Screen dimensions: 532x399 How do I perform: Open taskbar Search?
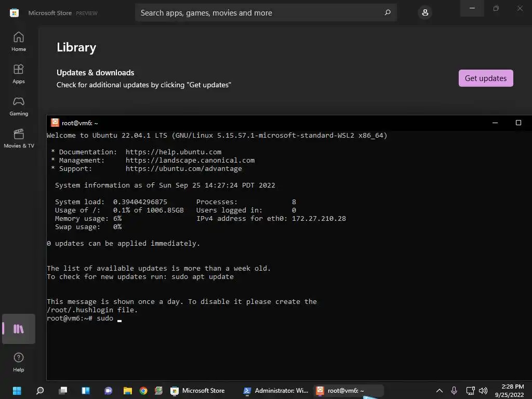(39, 391)
